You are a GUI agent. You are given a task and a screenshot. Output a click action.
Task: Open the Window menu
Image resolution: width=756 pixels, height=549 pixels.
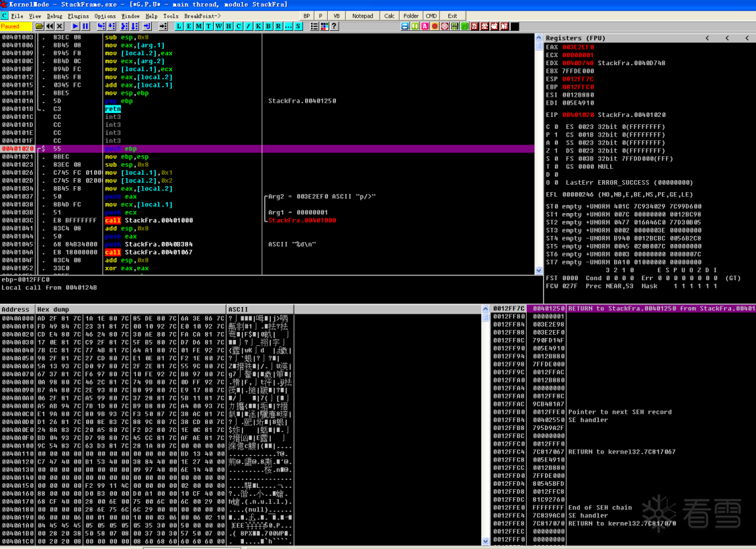(x=130, y=16)
